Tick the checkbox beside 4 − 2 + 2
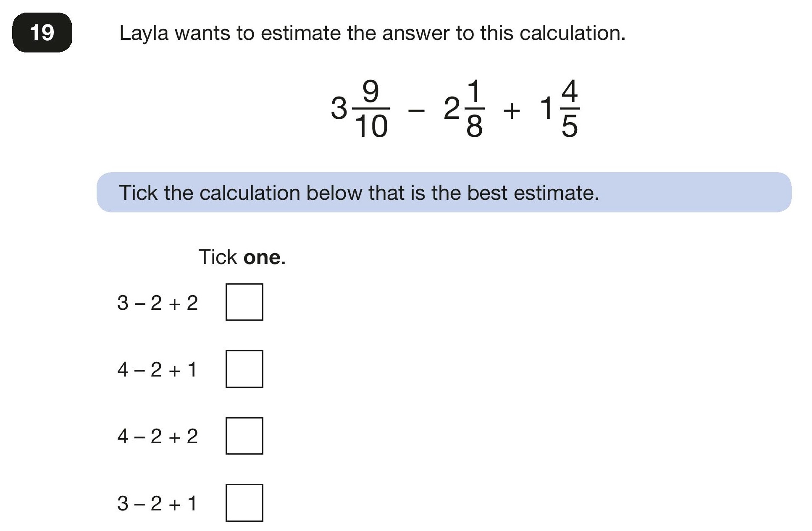The image size is (812, 531). click(244, 436)
